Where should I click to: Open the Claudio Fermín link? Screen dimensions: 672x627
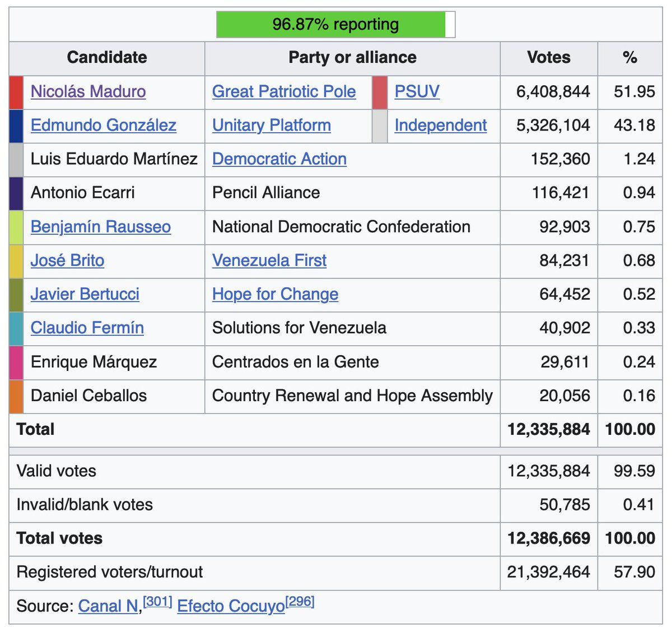87,327
